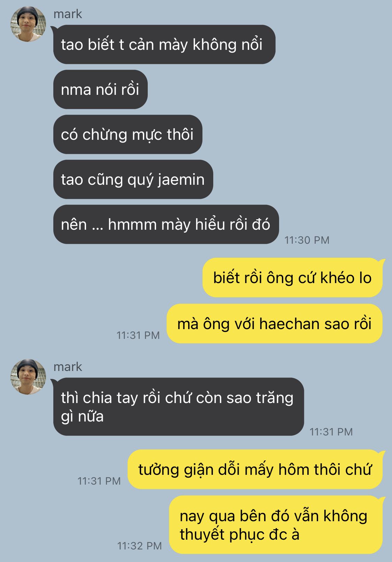The image size is (392, 562).
Task: Select yellow message 'mà ông với haechan sao rồi'
Action: pos(275,324)
